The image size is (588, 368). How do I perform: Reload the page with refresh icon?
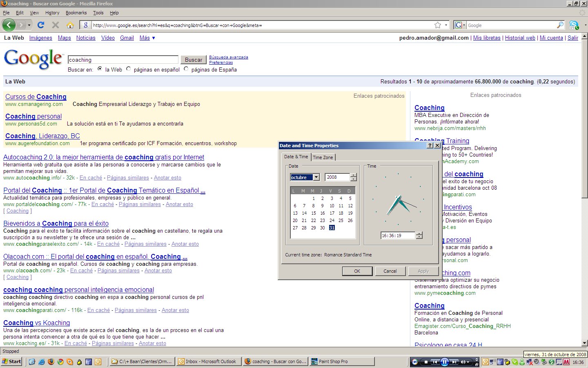coord(41,25)
